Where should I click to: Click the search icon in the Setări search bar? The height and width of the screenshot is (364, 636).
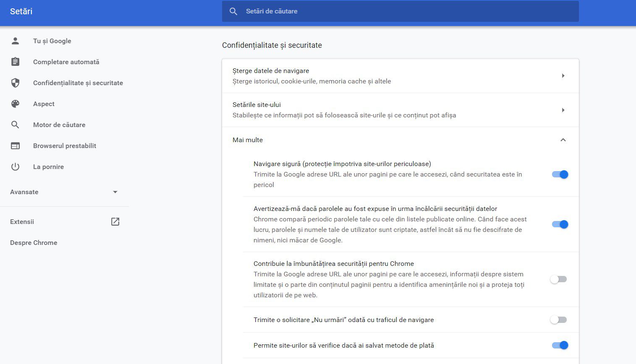click(x=233, y=11)
